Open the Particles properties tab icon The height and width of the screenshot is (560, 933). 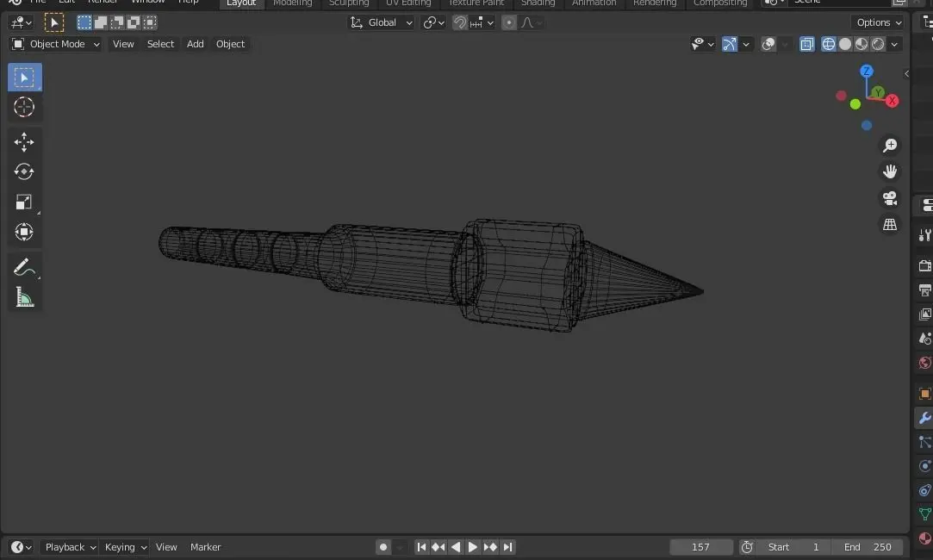tap(924, 442)
